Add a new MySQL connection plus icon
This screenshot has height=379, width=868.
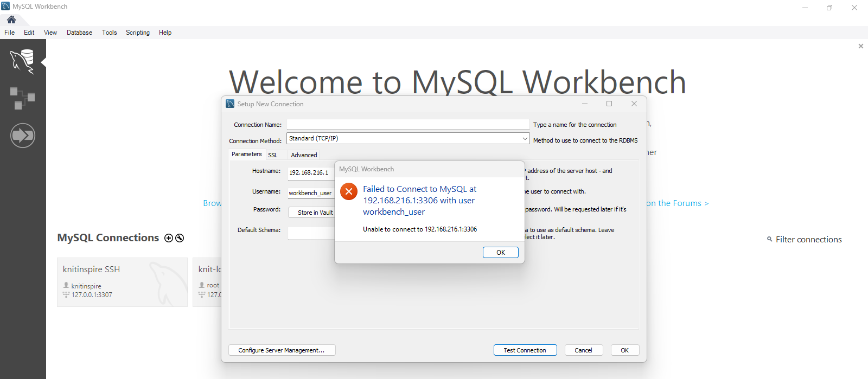(169, 238)
